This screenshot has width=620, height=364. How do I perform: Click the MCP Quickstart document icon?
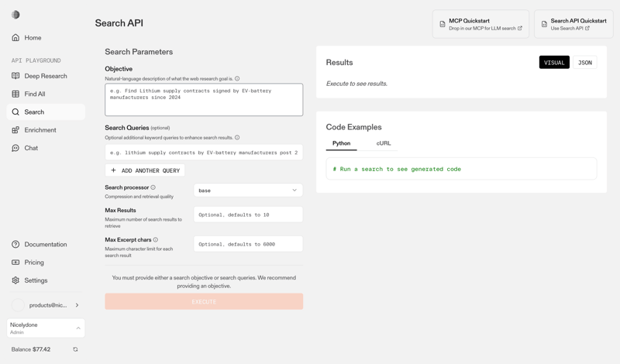point(443,24)
